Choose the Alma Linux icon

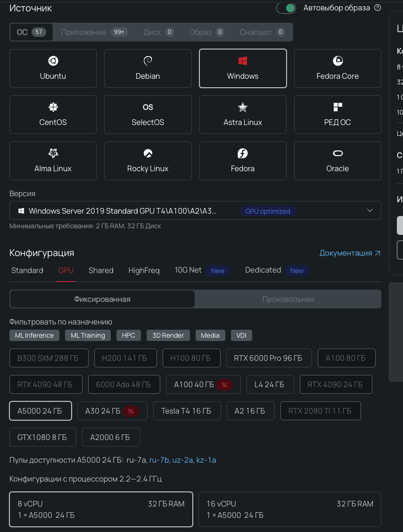click(x=53, y=153)
